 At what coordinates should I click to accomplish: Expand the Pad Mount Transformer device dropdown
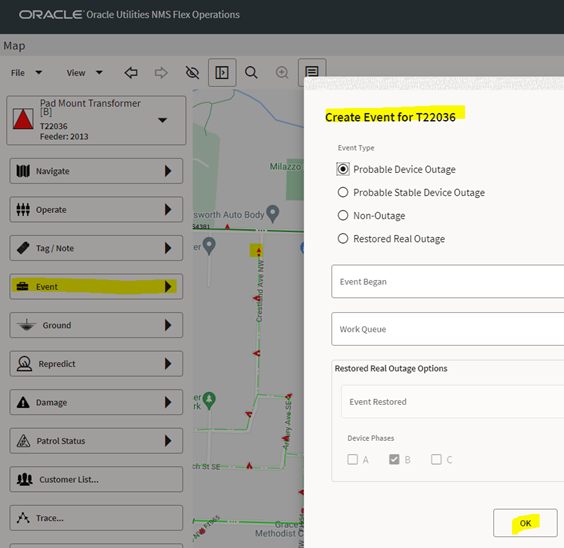click(x=163, y=120)
